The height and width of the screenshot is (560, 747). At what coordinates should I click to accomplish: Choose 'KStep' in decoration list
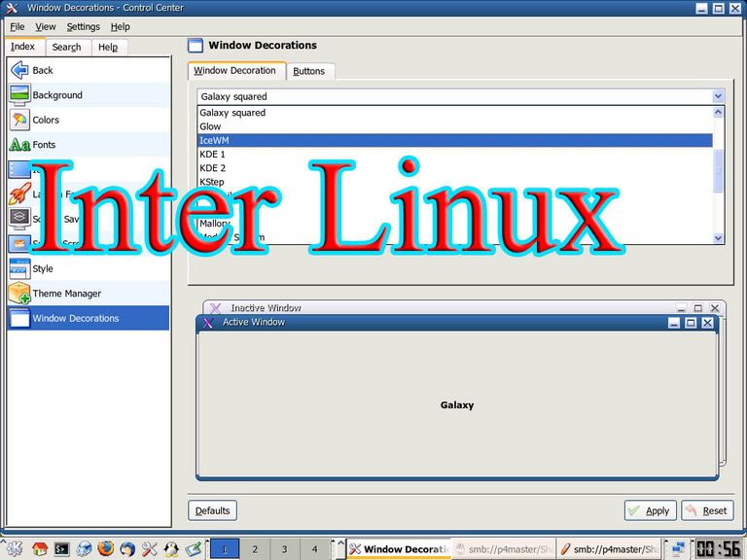pyautogui.click(x=455, y=182)
